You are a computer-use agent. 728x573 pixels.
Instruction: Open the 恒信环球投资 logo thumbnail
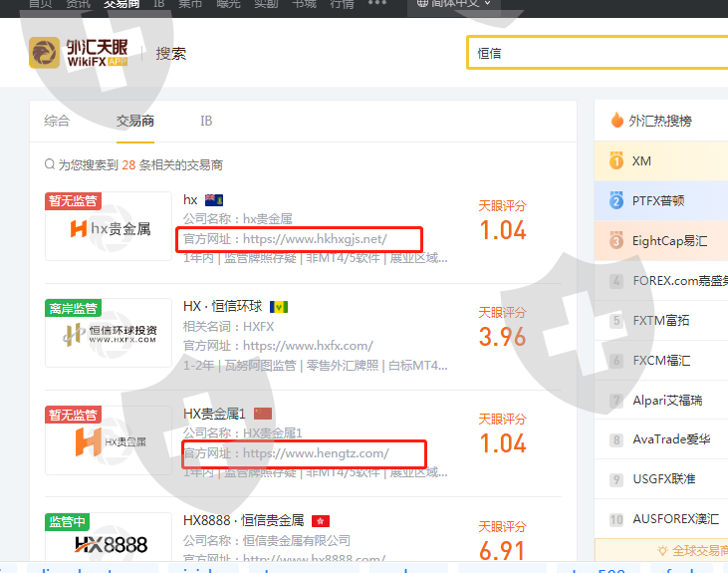109,334
